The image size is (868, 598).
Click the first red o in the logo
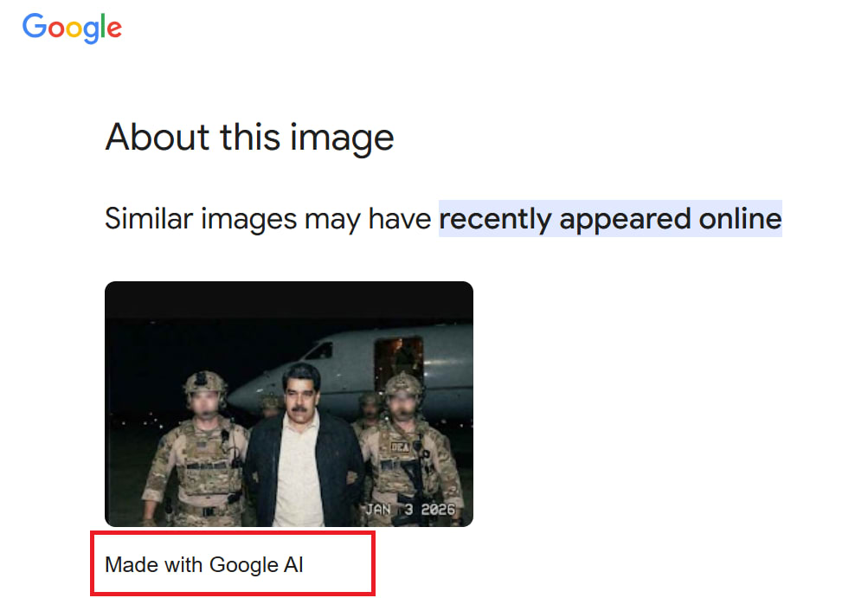(55, 31)
